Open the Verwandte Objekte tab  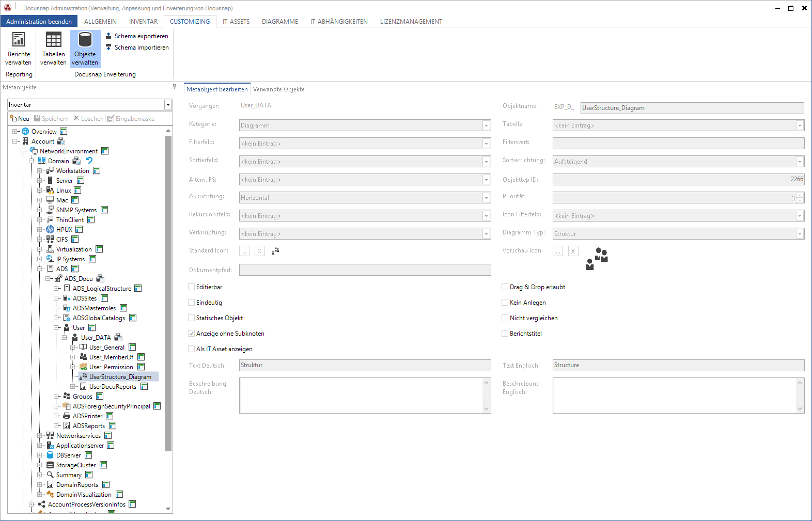click(278, 89)
